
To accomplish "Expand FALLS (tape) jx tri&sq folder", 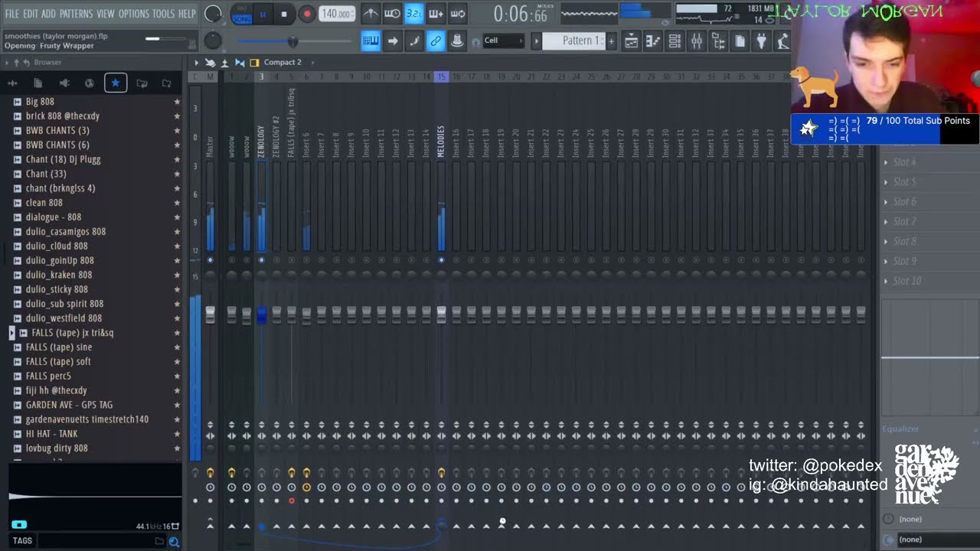I will (x=11, y=333).
